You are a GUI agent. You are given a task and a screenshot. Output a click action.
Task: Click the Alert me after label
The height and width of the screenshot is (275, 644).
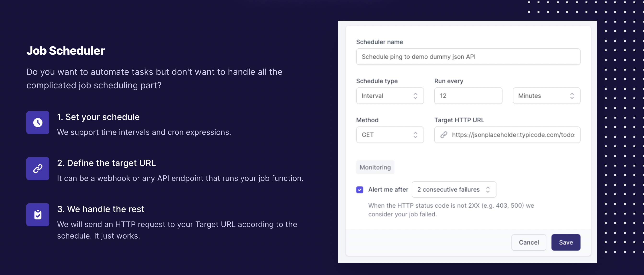click(x=388, y=190)
